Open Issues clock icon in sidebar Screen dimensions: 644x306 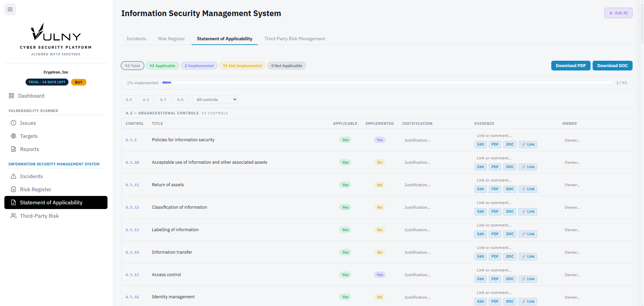[x=13, y=123]
